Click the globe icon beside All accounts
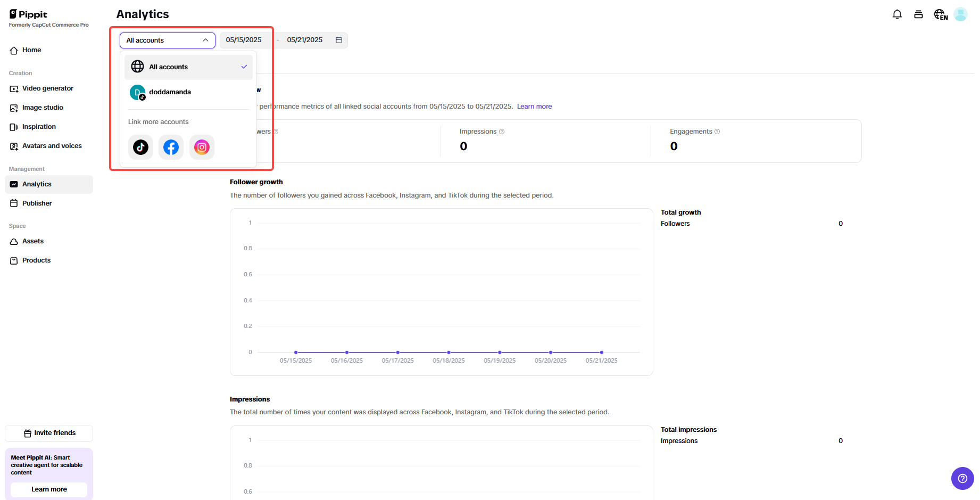The height and width of the screenshot is (500, 980). click(x=138, y=67)
